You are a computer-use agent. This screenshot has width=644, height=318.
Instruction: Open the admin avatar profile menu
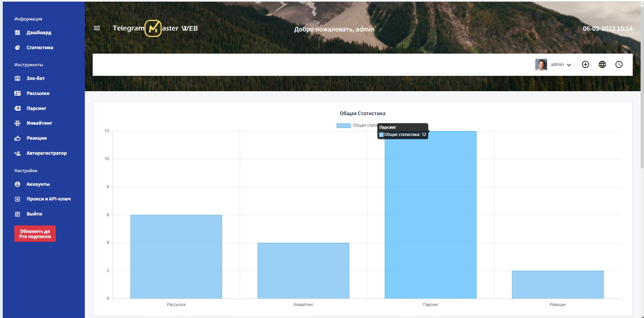pyautogui.click(x=541, y=65)
